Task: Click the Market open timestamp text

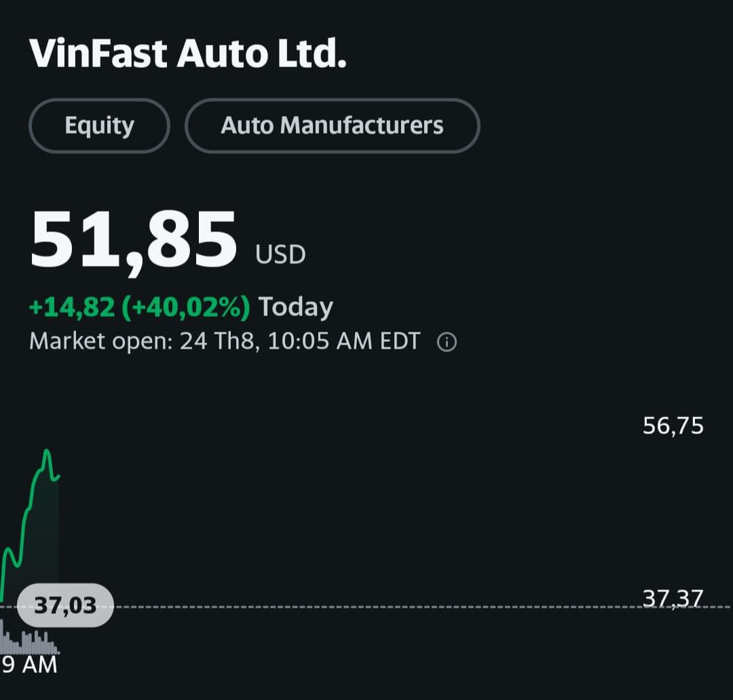Action: (x=224, y=341)
